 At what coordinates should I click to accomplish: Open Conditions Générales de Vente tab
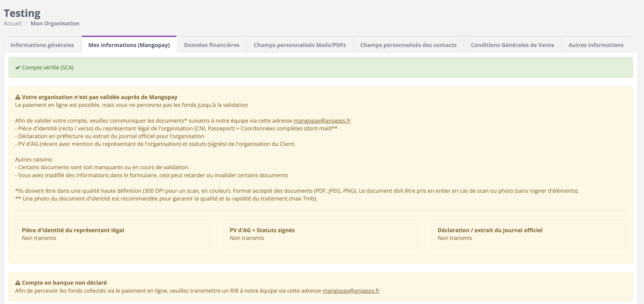512,45
